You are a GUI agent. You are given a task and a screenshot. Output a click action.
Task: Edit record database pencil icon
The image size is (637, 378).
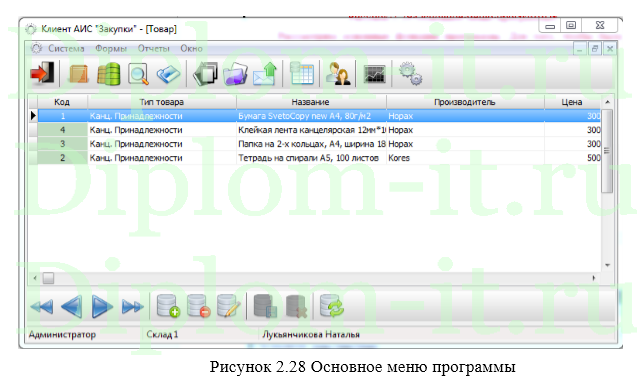[228, 306]
